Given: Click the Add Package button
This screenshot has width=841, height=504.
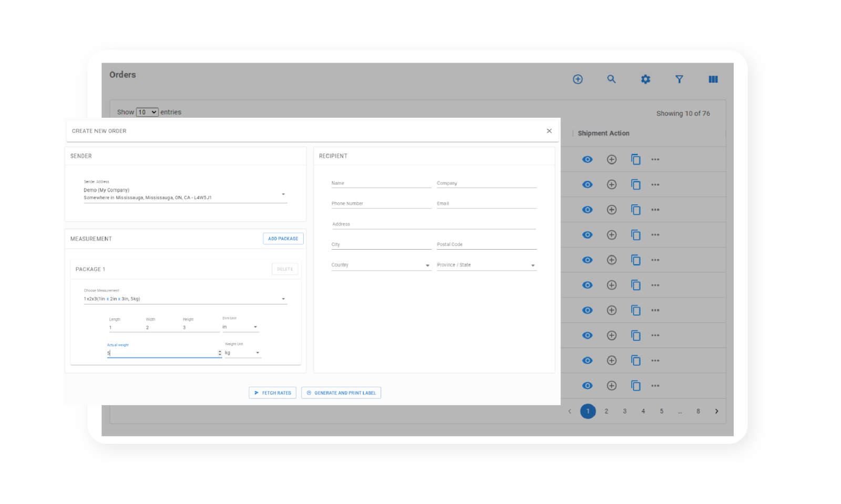Looking at the screenshot, I should pyautogui.click(x=283, y=239).
